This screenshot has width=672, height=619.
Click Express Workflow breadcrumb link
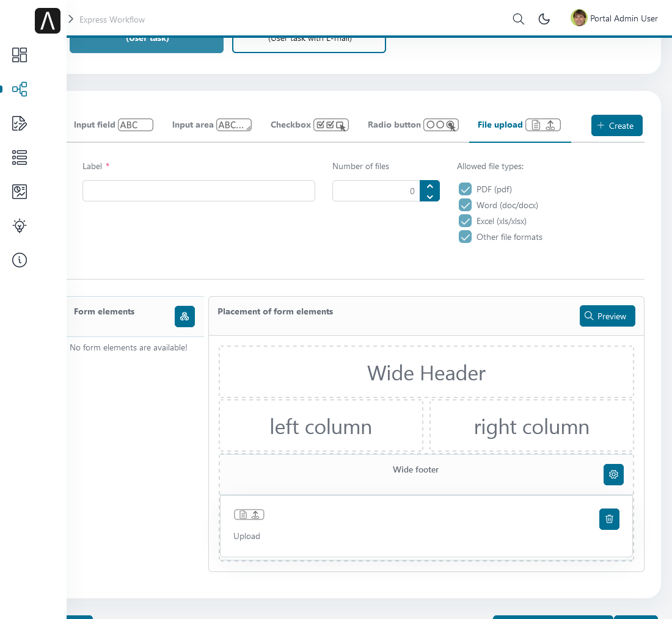coord(112,20)
